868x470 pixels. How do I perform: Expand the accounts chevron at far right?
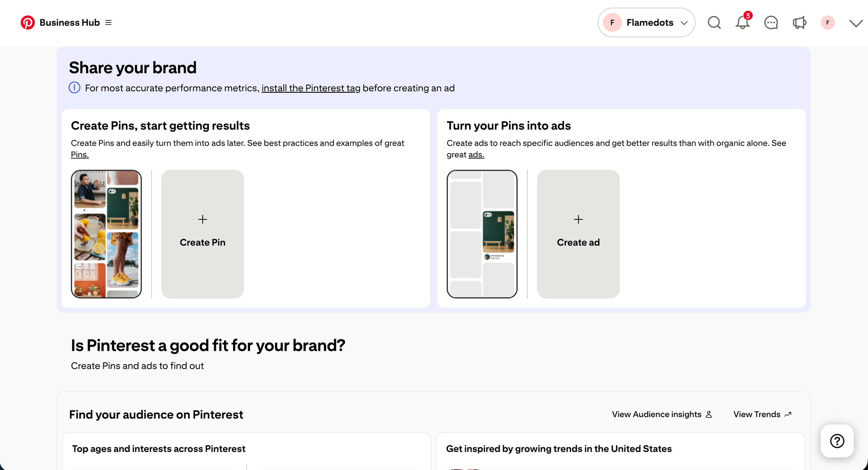pyautogui.click(x=856, y=23)
